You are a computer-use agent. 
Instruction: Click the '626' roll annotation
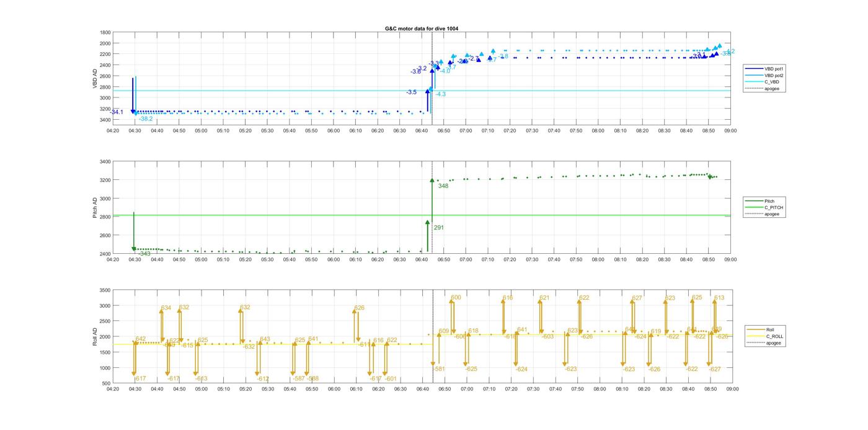(360, 308)
